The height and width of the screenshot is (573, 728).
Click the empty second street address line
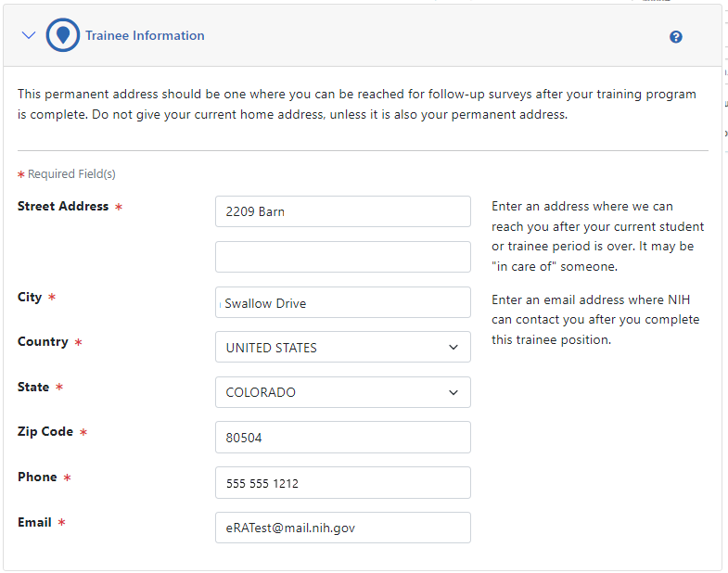pos(342,257)
